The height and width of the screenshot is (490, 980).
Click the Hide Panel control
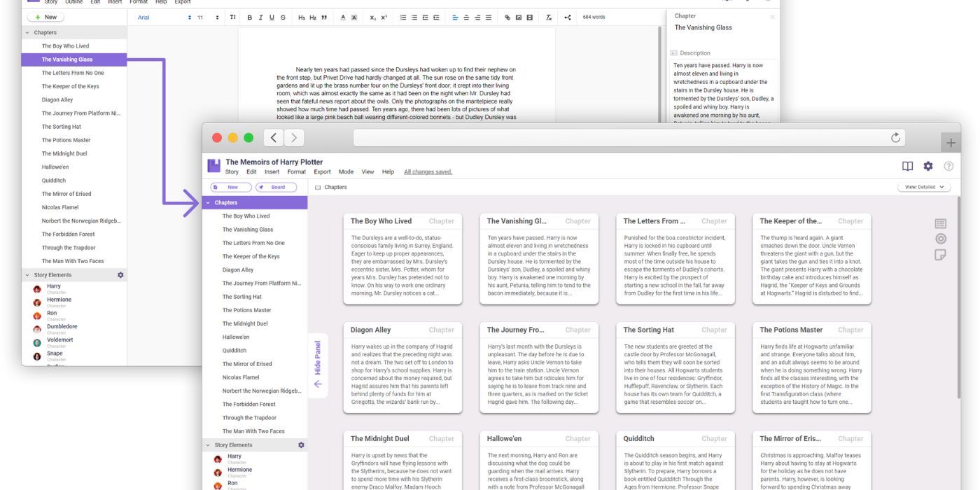317,364
